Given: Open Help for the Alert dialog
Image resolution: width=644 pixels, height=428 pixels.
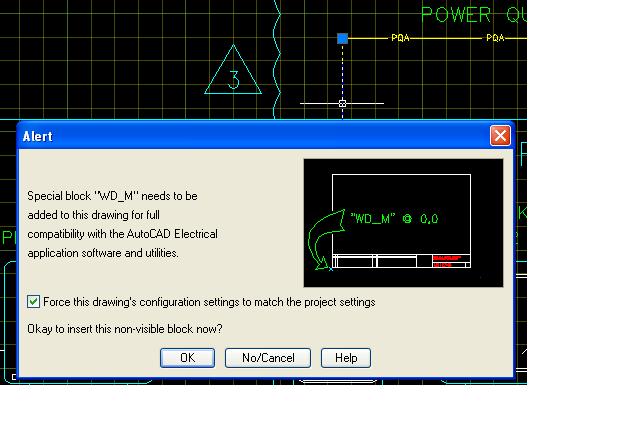Looking at the screenshot, I should pos(346,358).
